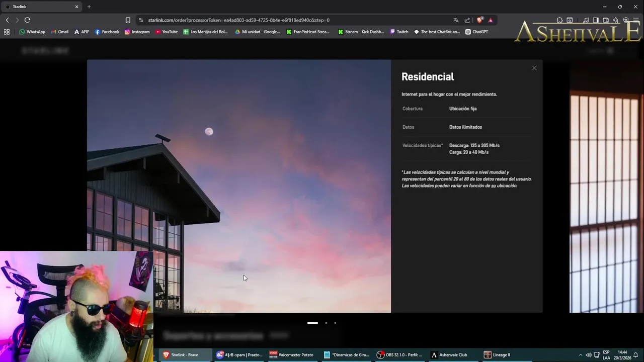Open YouTube bookmark

click(x=167, y=32)
